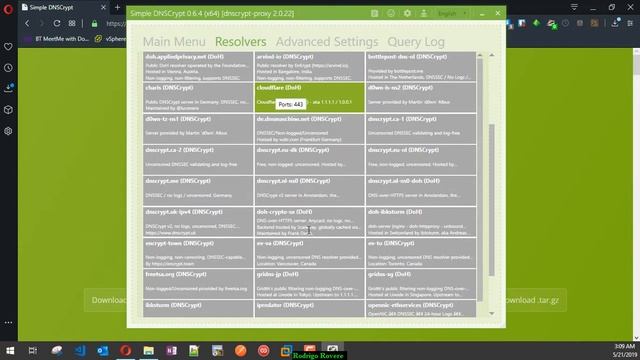This screenshot has width=640, height=360.
Task: Click the padlock site-security icon in Opera
Action: 94,24
